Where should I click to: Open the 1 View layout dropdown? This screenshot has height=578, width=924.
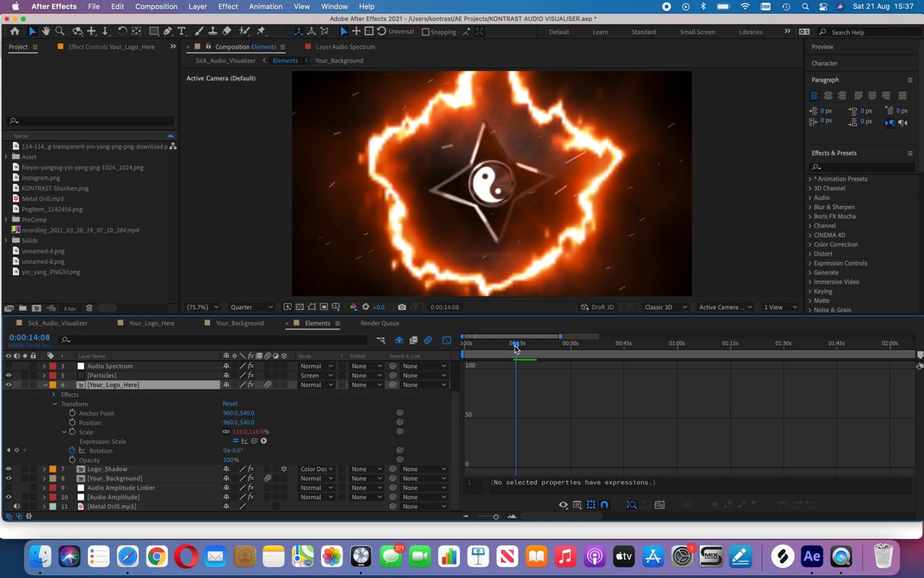(x=781, y=307)
